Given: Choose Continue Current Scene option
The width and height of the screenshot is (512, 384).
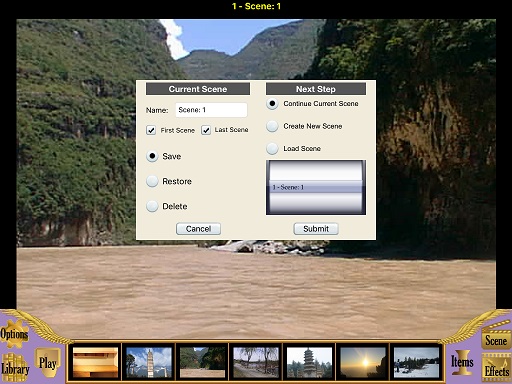Looking at the screenshot, I should pos(272,104).
